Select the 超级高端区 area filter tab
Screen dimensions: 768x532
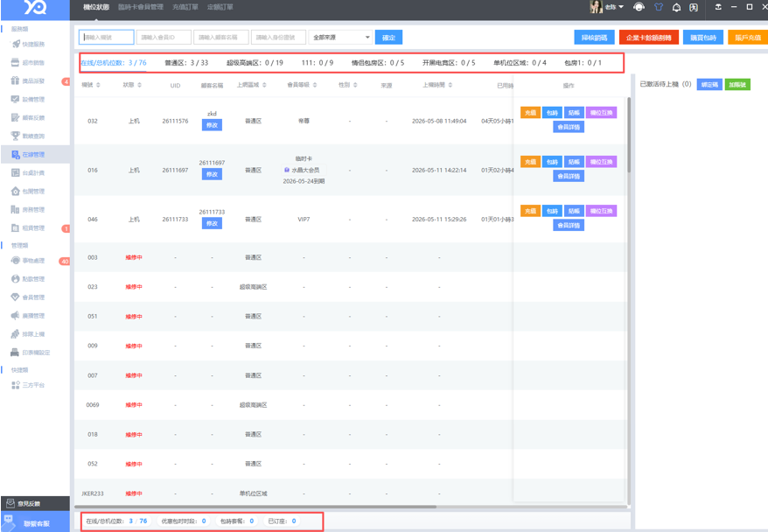[255, 63]
